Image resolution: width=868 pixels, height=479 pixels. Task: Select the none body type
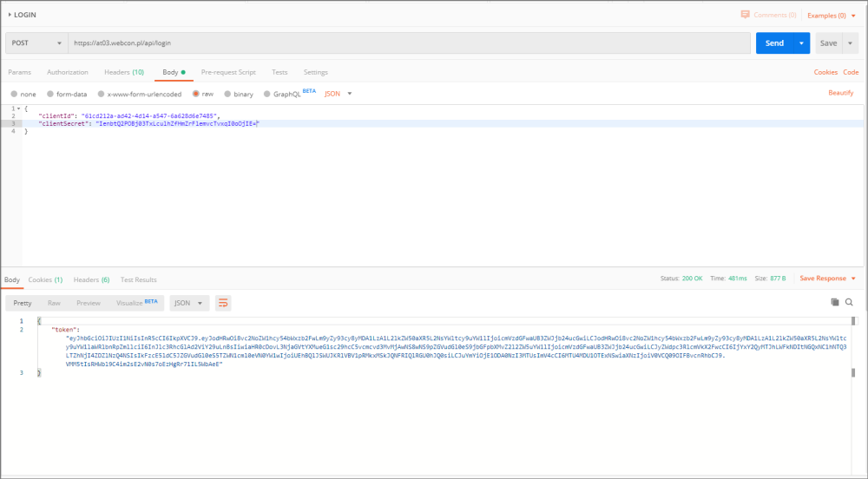click(14, 94)
